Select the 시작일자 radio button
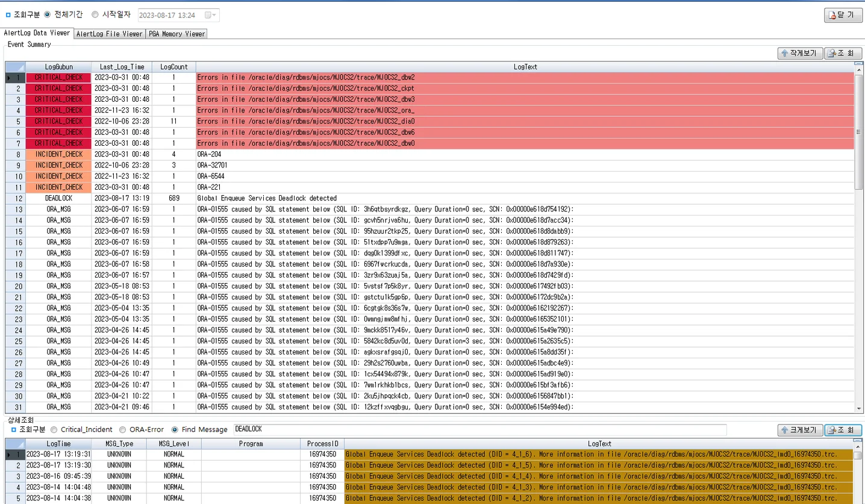 click(95, 14)
